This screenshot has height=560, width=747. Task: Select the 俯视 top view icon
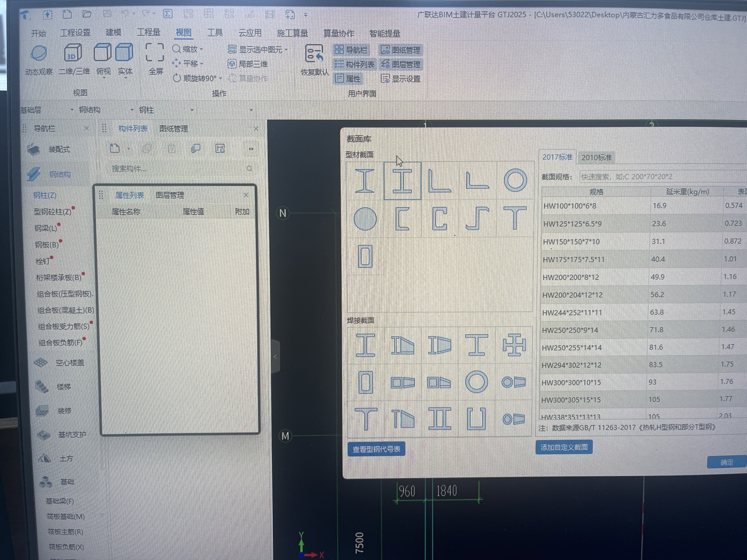tap(103, 53)
